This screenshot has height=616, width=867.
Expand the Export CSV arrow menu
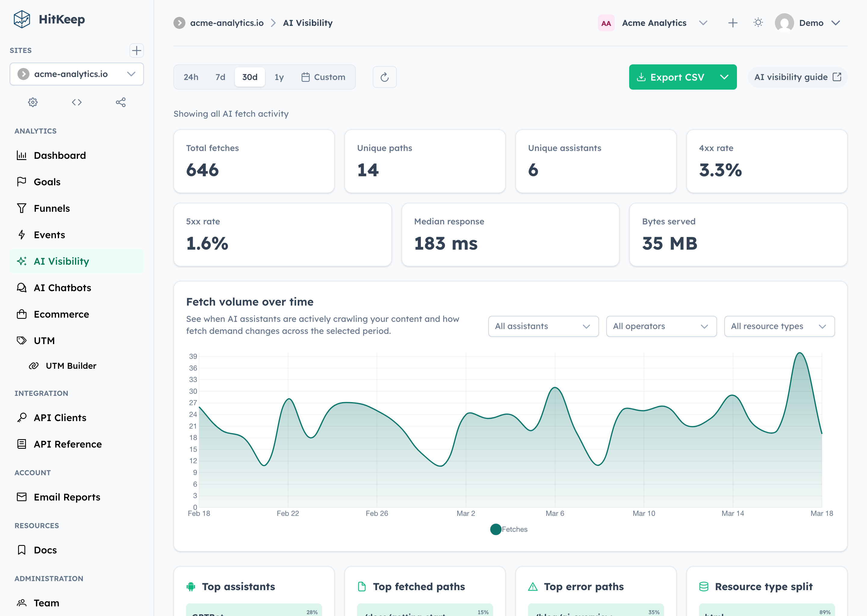(724, 77)
